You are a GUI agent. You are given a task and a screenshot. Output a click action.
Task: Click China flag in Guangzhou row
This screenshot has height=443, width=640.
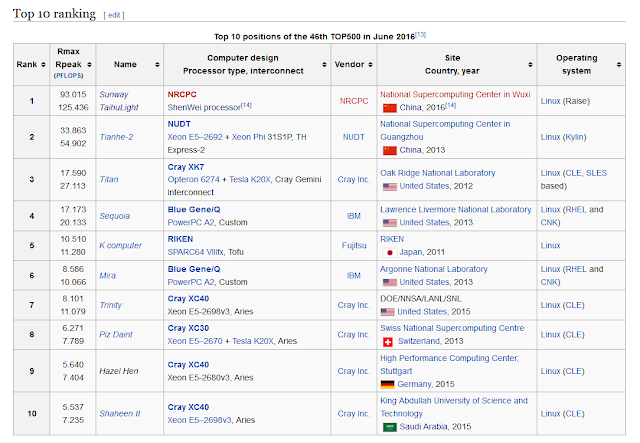(x=390, y=150)
